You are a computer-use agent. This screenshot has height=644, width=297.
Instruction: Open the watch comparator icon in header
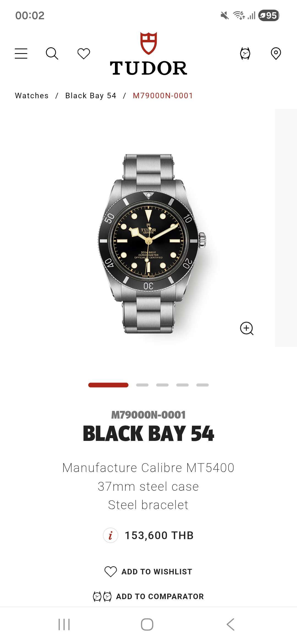pyautogui.click(x=245, y=53)
